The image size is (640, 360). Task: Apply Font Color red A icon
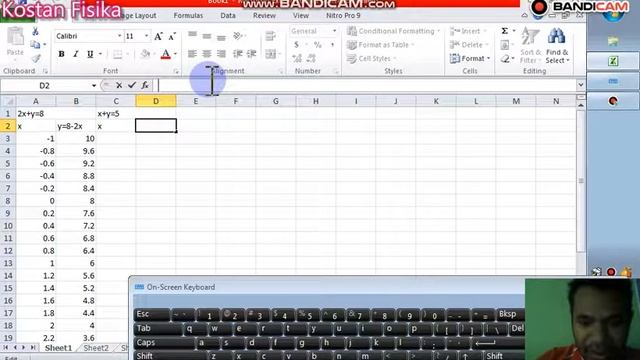tap(165, 54)
